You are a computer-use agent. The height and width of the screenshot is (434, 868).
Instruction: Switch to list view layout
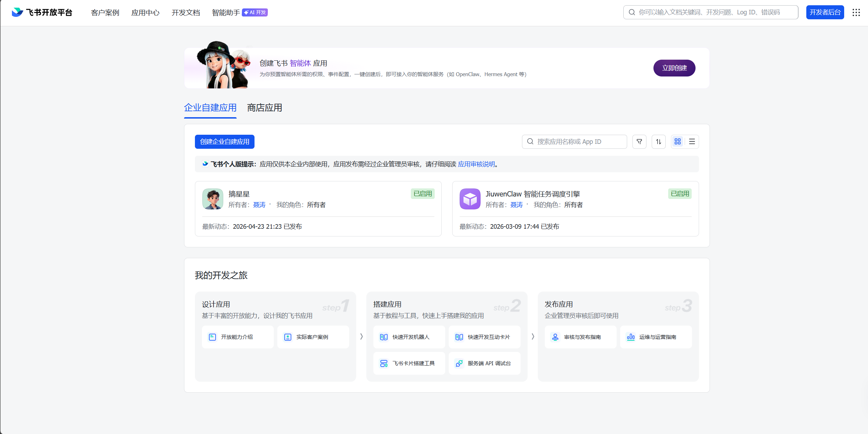coord(692,142)
